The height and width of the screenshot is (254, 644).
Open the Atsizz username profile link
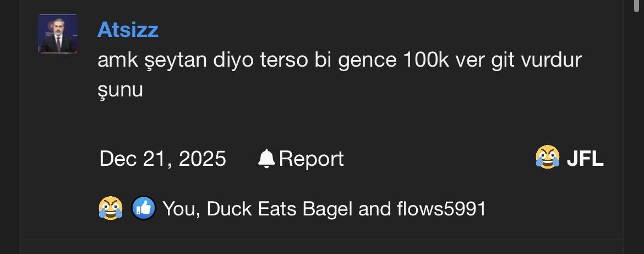pyautogui.click(x=128, y=30)
